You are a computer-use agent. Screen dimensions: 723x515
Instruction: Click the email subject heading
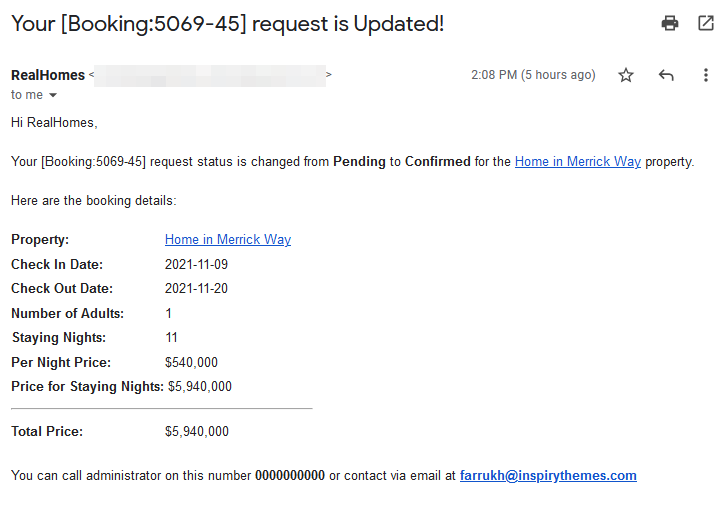click(x=227, y=23)
